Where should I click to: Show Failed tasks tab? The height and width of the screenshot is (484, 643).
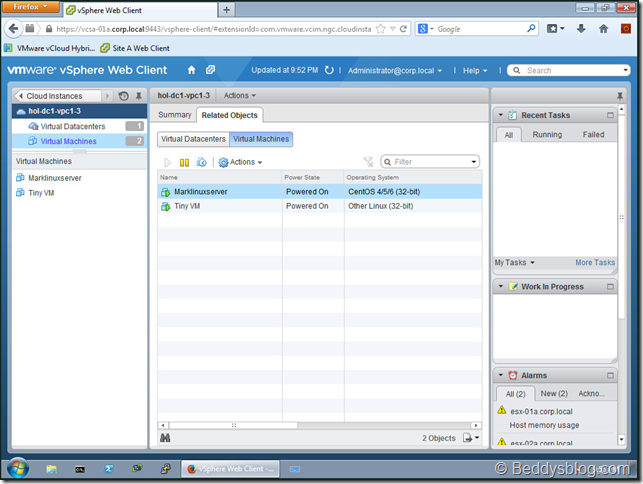click(593, 135)
